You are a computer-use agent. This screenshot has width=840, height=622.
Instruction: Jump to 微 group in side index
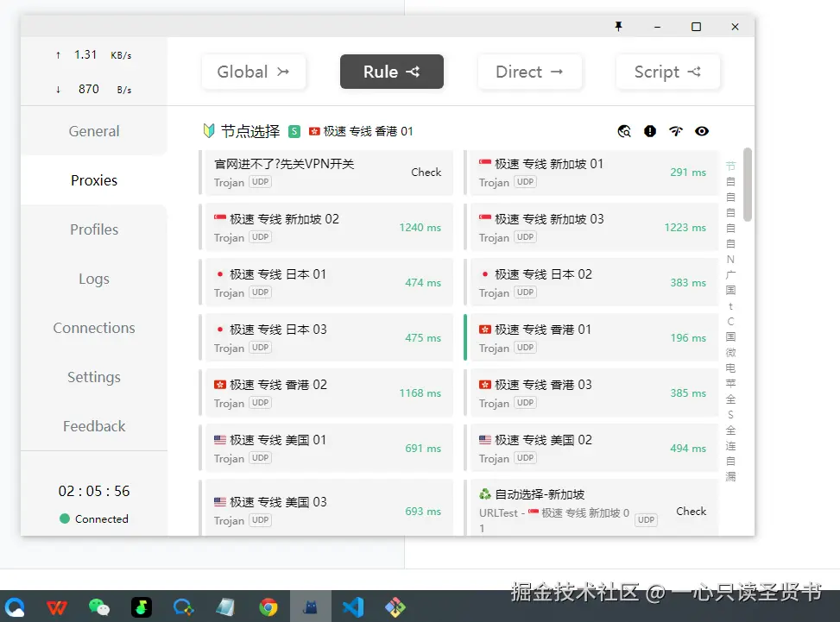(730, 352)
